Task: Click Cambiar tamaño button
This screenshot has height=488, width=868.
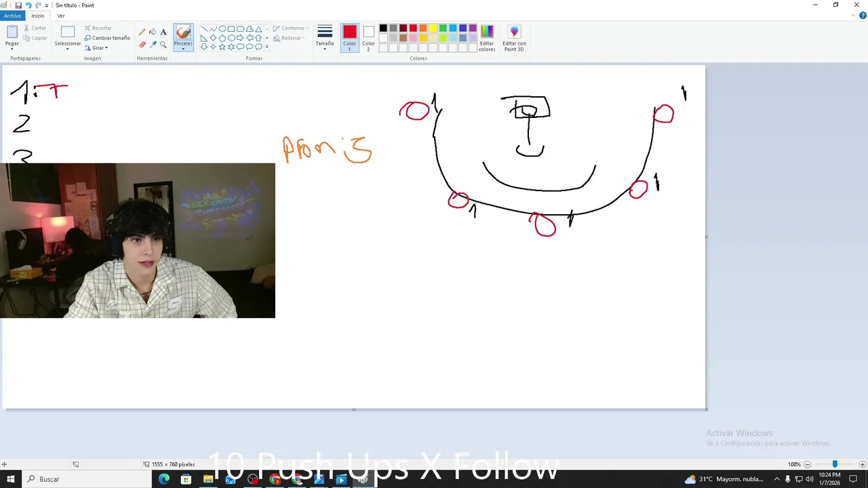Action: (x=107, y=38)
